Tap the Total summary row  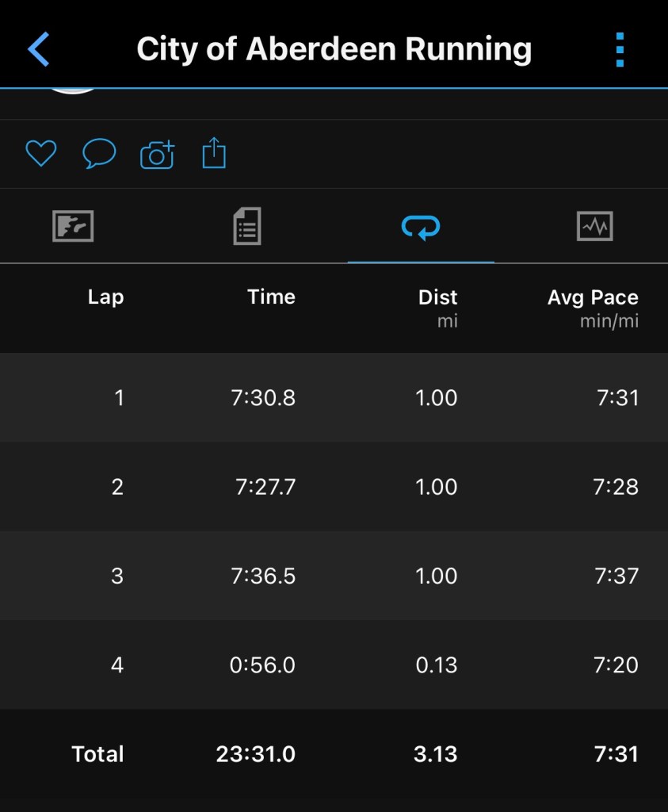click(x=334, y=754)
